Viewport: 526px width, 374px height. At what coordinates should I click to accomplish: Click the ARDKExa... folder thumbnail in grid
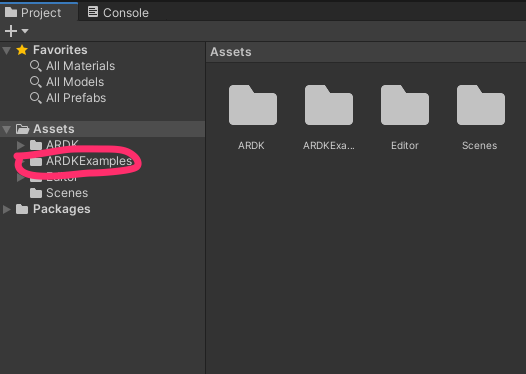(329, 105)
